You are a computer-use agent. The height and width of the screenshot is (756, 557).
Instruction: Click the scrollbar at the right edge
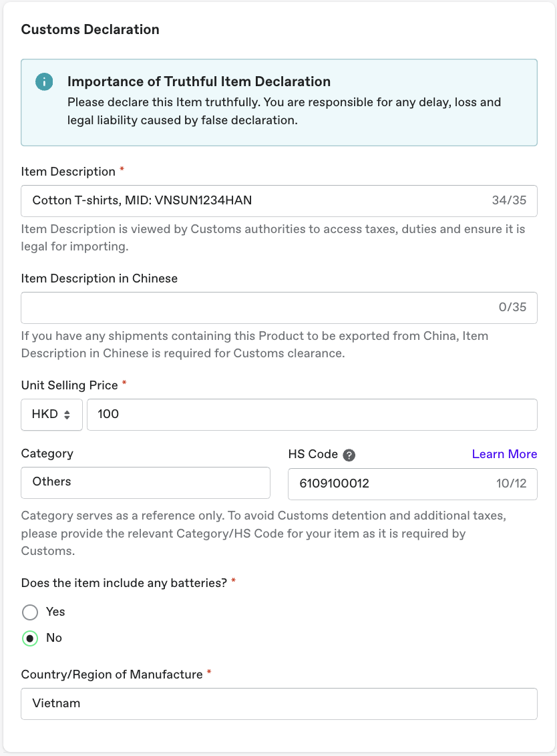pos(554,378)
